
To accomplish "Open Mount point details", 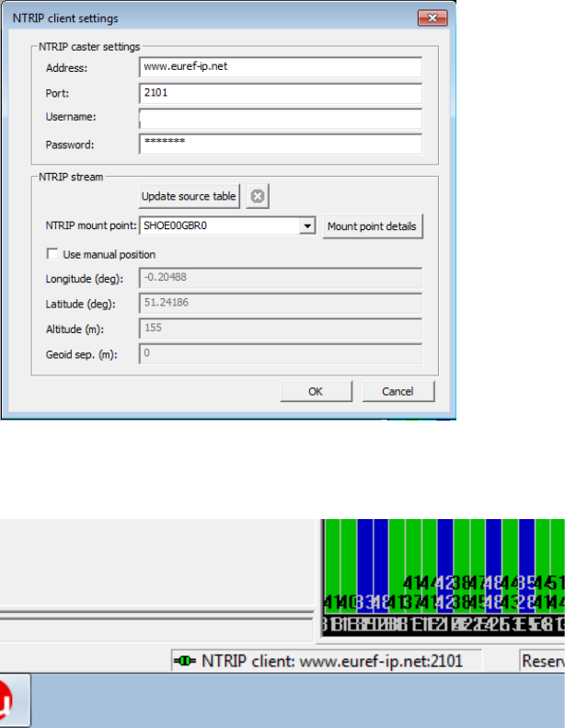I will (x=373, y=226).
